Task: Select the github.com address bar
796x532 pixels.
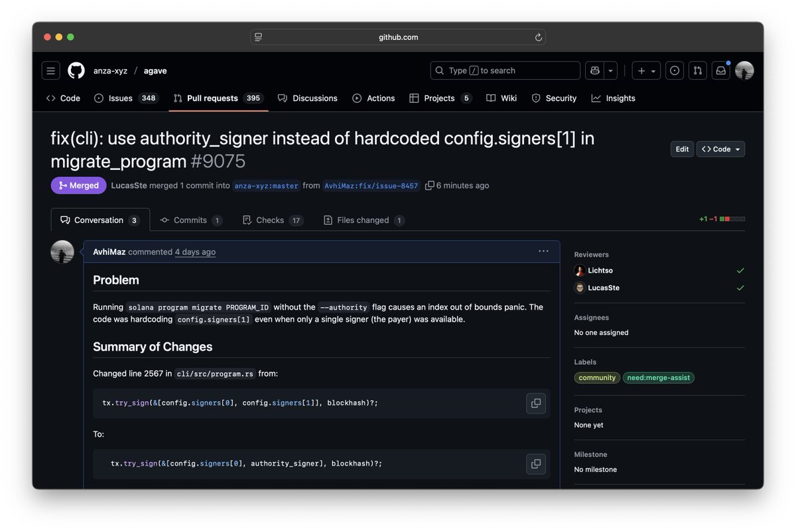Action: pos(398,37)
